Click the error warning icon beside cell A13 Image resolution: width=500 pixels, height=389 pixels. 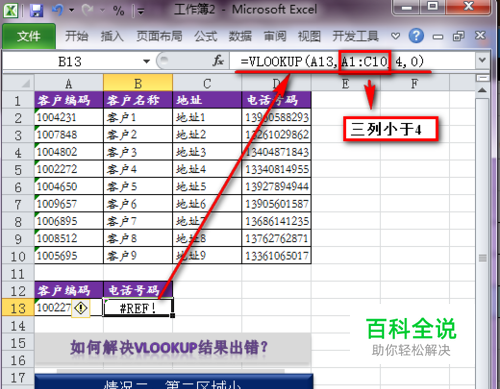pyautogui.click(x=81, y=308)
